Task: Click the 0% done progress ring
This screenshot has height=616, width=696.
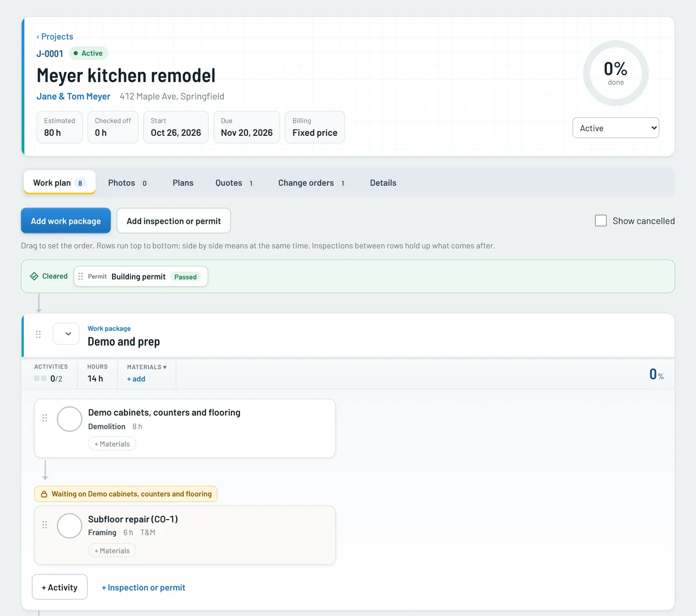Action: (616, 73)
